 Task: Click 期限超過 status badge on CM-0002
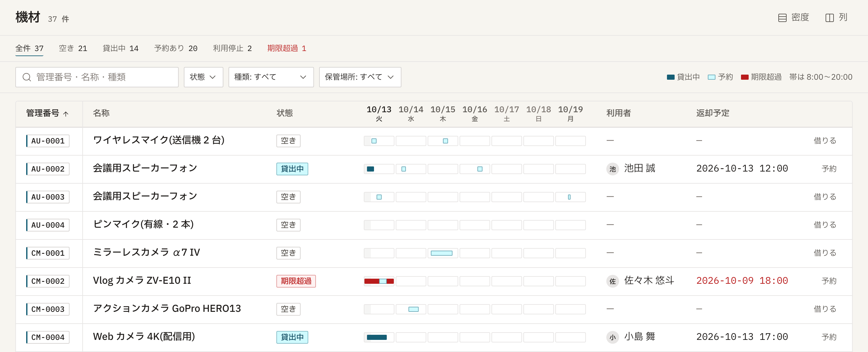click(296, 281)
